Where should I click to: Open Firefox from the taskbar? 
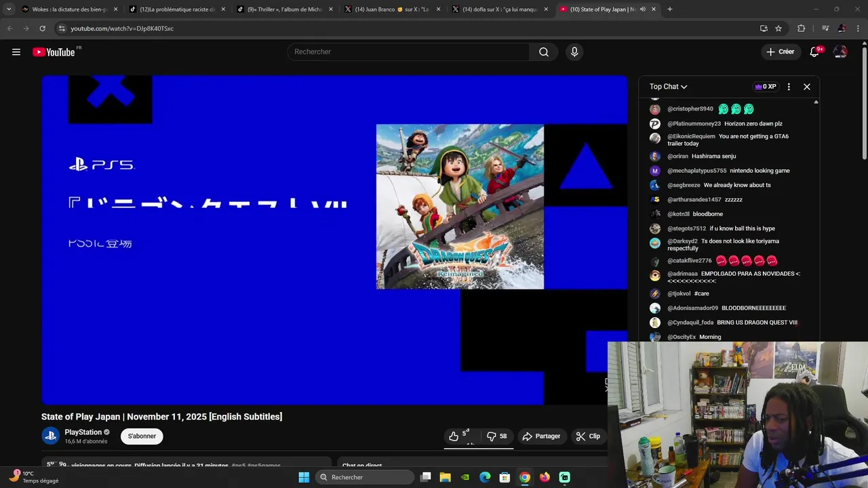(x=545, y=477)
